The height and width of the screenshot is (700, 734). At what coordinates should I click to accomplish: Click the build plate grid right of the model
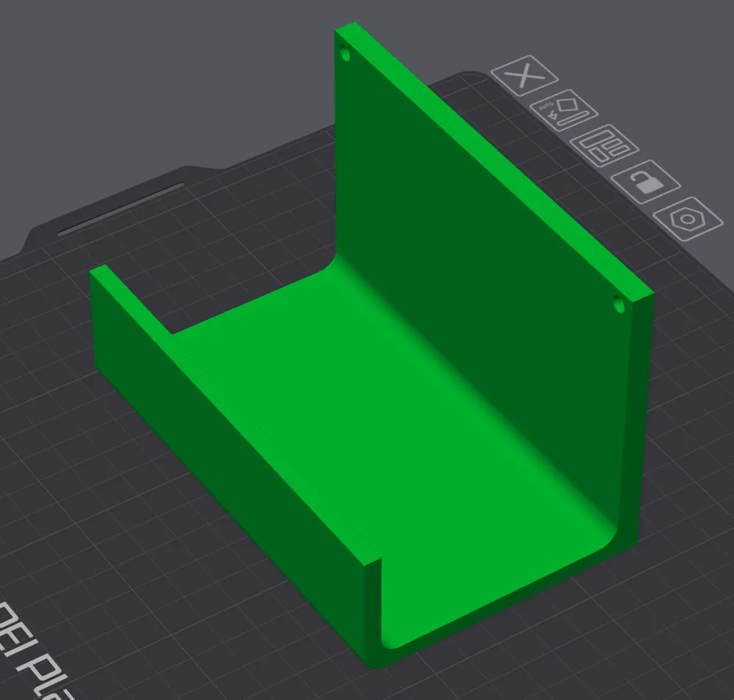(690, 440)
